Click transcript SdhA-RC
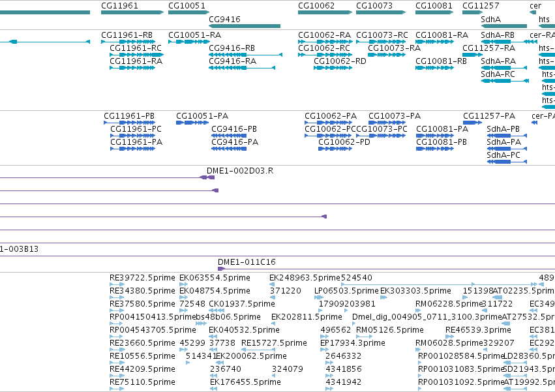The width and height of the screenshot is (555, 392). [505, 81]
